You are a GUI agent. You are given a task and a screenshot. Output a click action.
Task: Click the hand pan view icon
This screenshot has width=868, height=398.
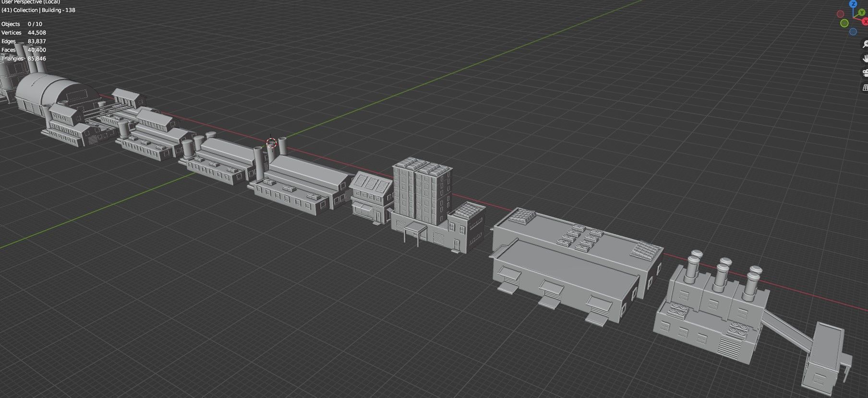(864, 58)
